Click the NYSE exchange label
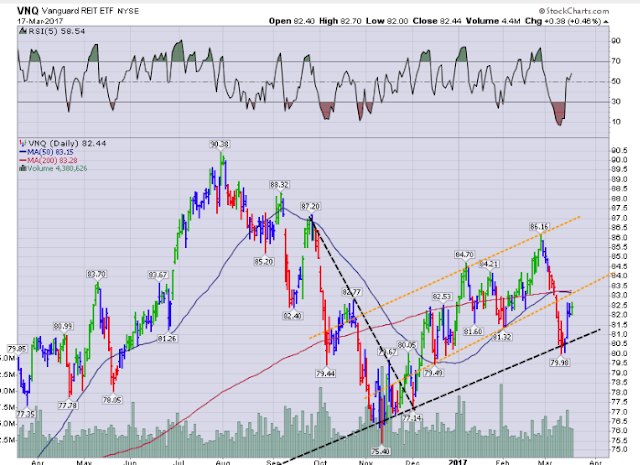 click(x=128, y=11)
